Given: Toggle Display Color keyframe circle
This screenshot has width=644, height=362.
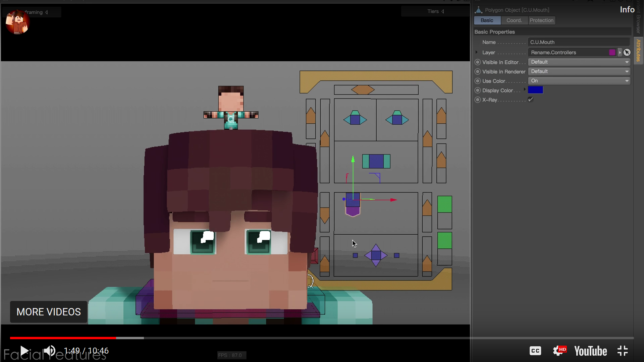Looking at the screenshot, I should (478, 90).
